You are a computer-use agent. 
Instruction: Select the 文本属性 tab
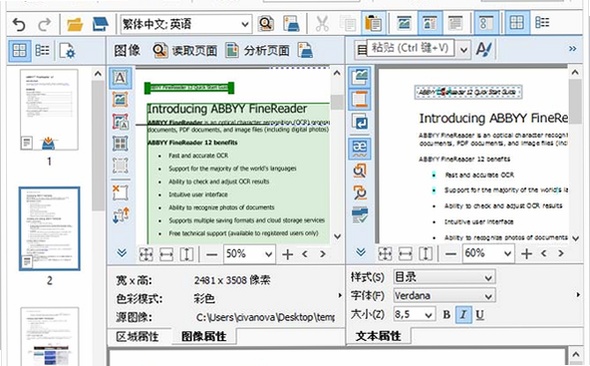pos(379,336)
